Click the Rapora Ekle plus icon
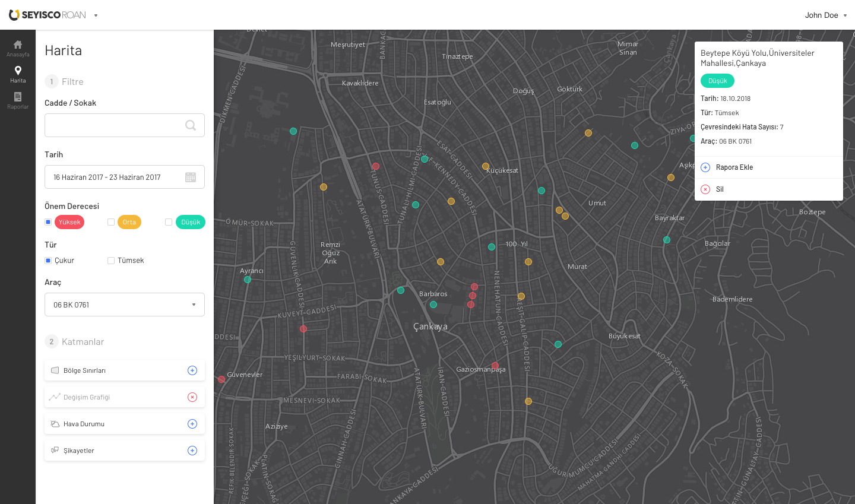 705,167
